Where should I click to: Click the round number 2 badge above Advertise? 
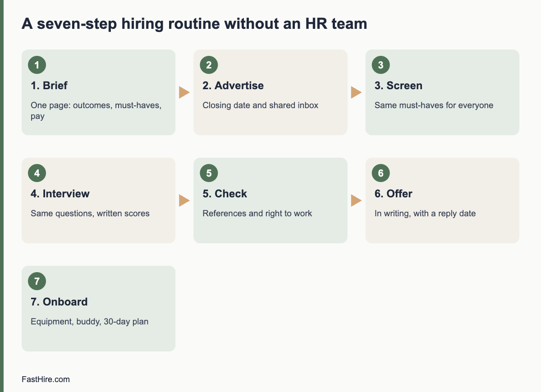pos(209,65)
